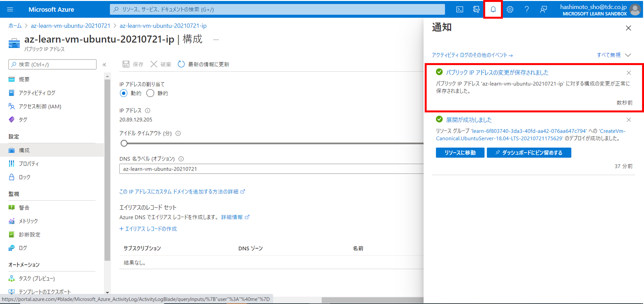Click the リソースに移動 button

point(460,153)
